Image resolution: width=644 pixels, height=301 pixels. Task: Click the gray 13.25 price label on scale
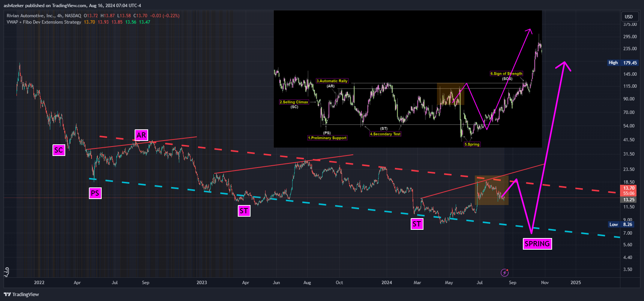[629, 200]
